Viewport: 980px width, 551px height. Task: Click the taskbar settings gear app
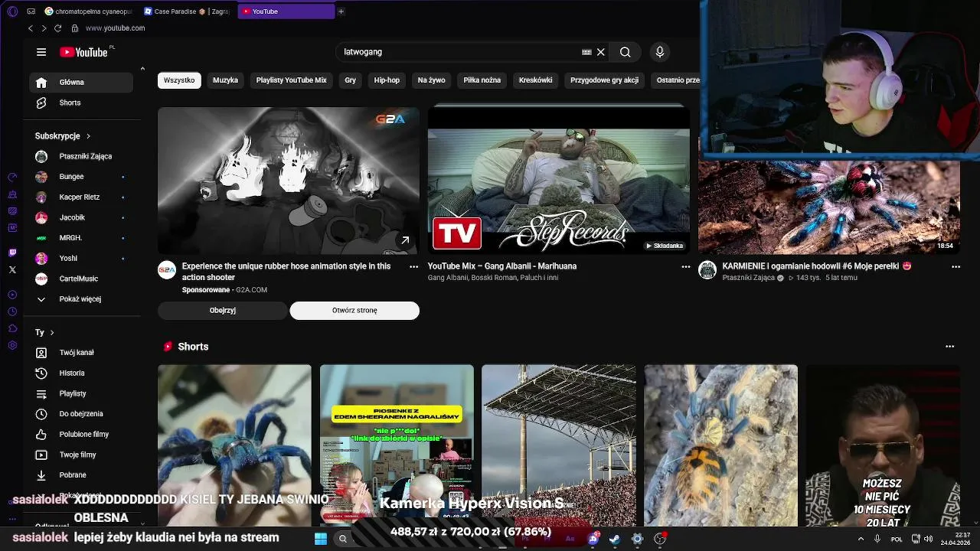637,539
